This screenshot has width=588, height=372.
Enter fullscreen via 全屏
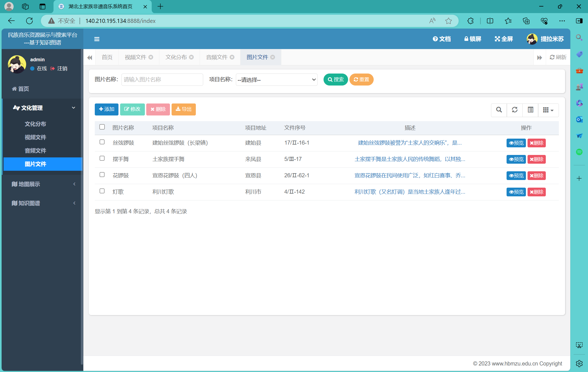click(x=504, y=39)
